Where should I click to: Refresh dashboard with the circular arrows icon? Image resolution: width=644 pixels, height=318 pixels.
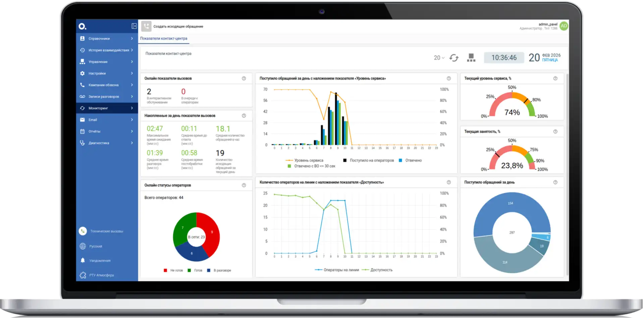454,58
